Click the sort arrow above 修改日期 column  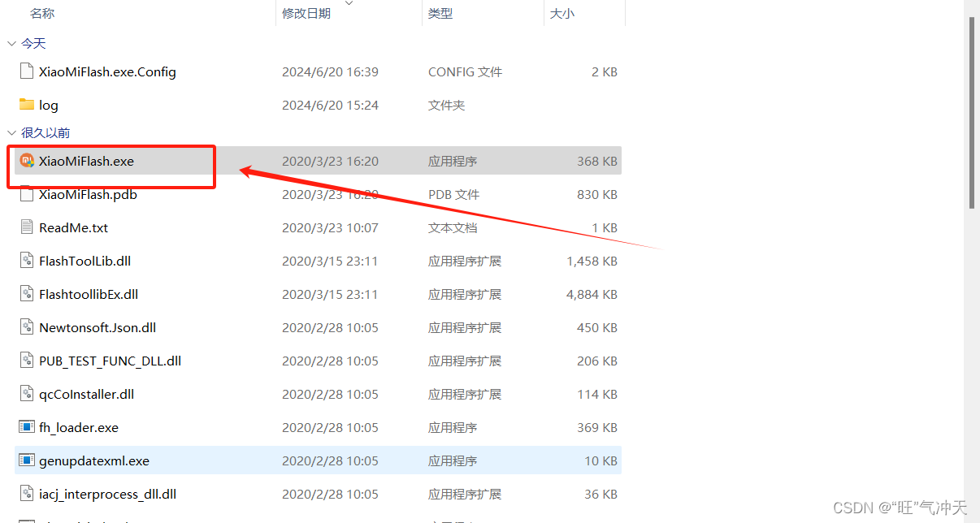[349, 4]
